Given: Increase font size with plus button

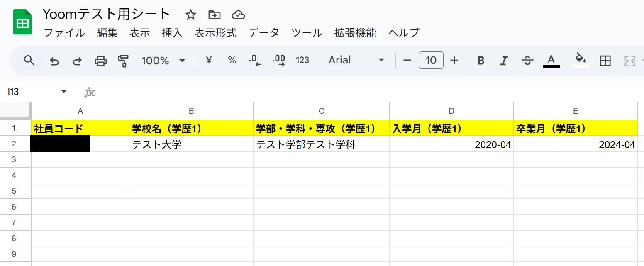Looking at the screenshot, I should click(454, 61).
